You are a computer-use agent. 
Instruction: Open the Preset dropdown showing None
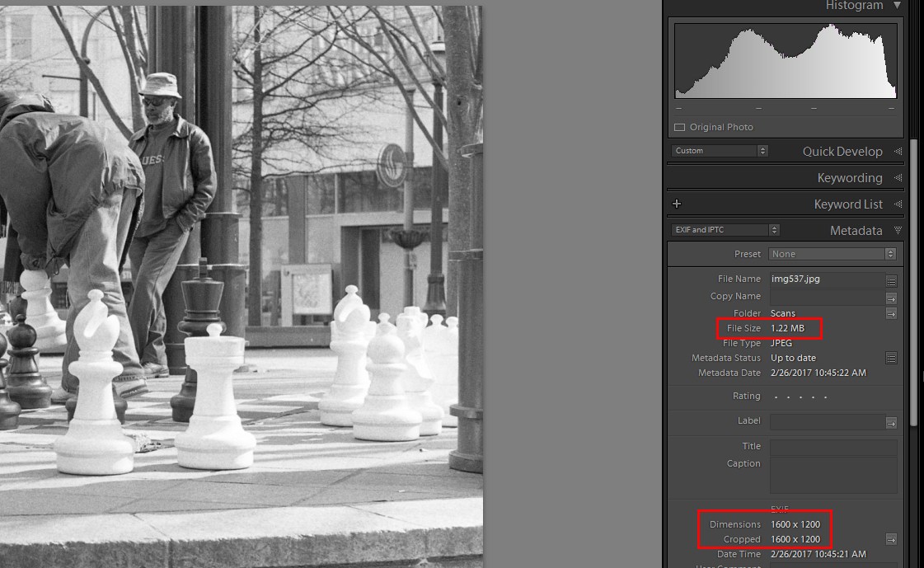(x=833, y=254)
